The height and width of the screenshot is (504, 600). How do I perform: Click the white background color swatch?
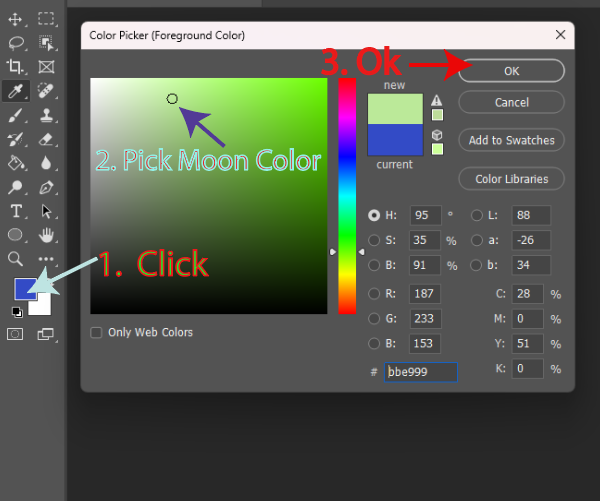click(42, 306)
